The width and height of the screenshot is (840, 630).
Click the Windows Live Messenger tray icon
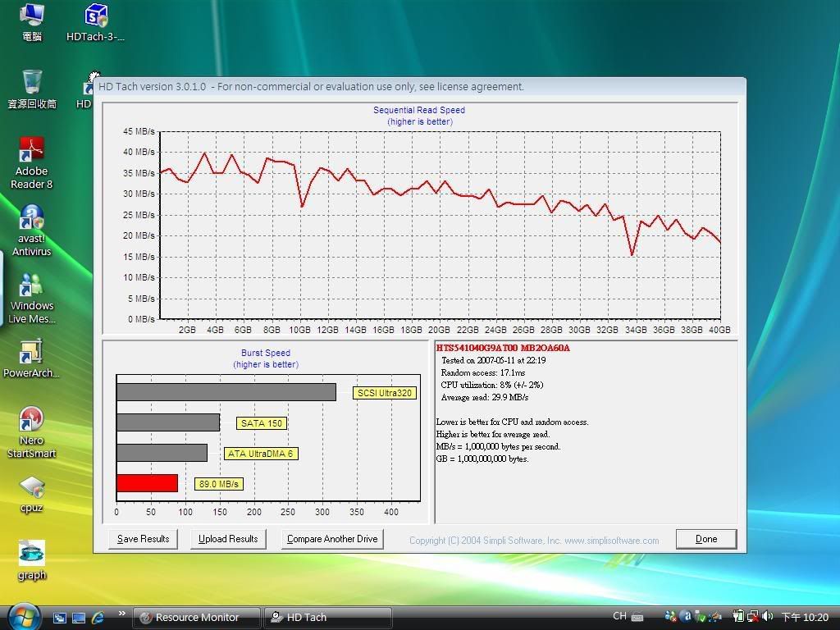click(671, 617)
